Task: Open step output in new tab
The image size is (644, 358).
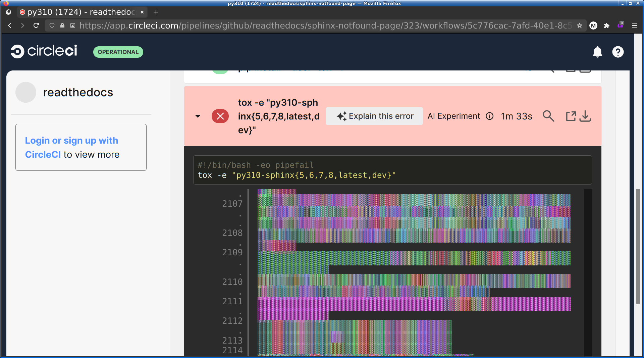Action: point(571,116)
